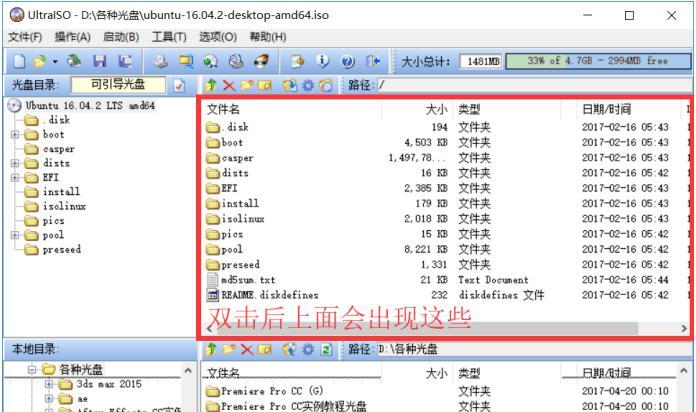This screenshot has width=696, height=412.
Task: Expand the dists folder in disc tree
Action: pyautogui.click(x=15, y=163)
